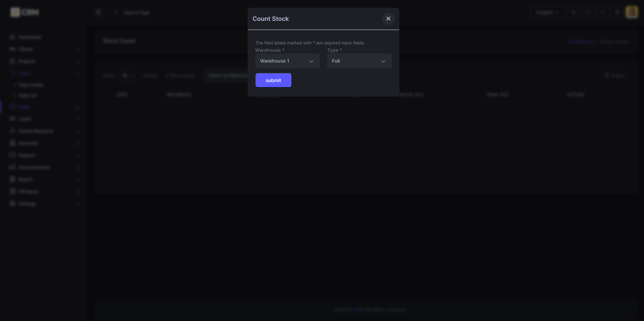Expand the HR Setup menu arrow

point(78,191)
